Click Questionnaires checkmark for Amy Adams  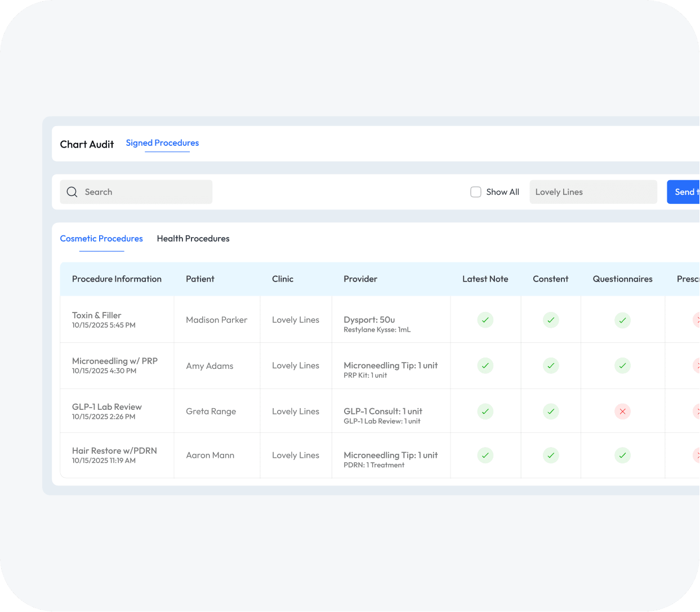point(622,365)
